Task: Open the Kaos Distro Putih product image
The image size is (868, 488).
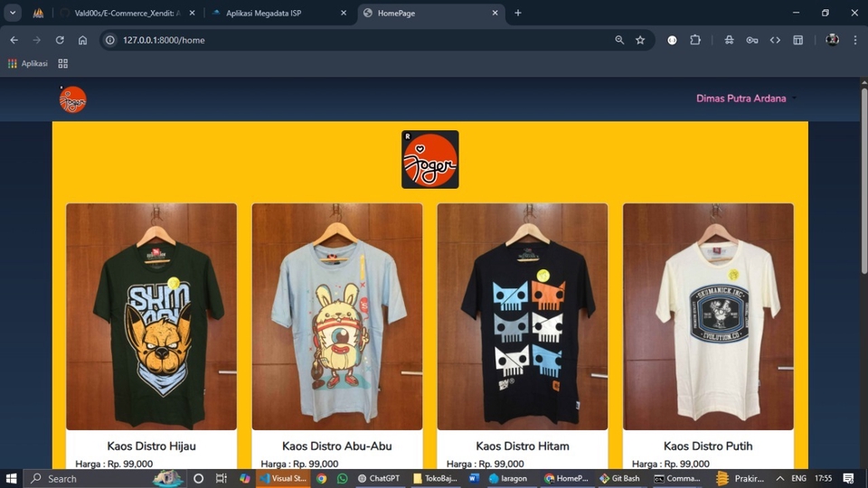Action: coord(708,316)
